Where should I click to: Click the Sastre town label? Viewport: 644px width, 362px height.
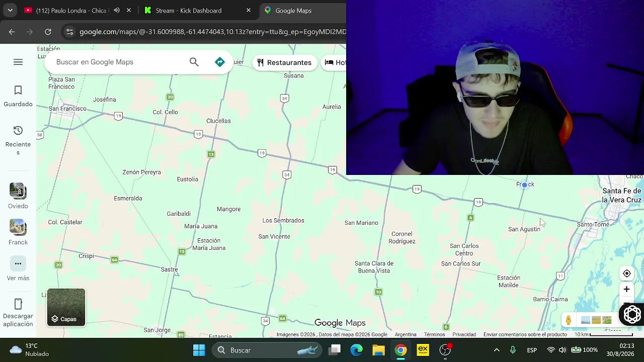click(169, 269)
